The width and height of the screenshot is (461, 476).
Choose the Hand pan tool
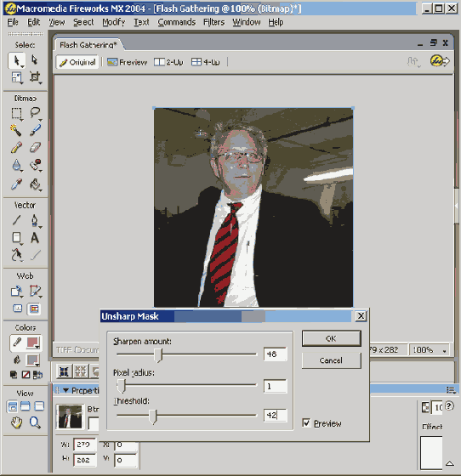16,422
